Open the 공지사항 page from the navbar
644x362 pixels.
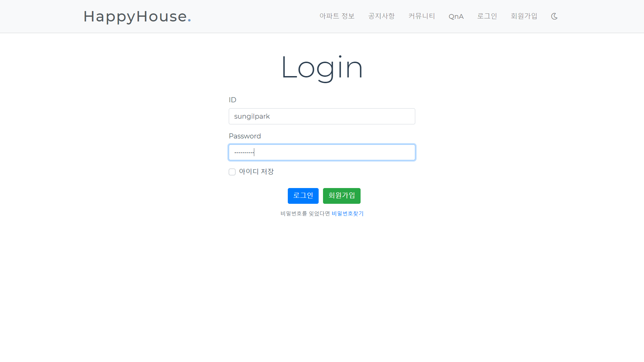pos(381,16)
